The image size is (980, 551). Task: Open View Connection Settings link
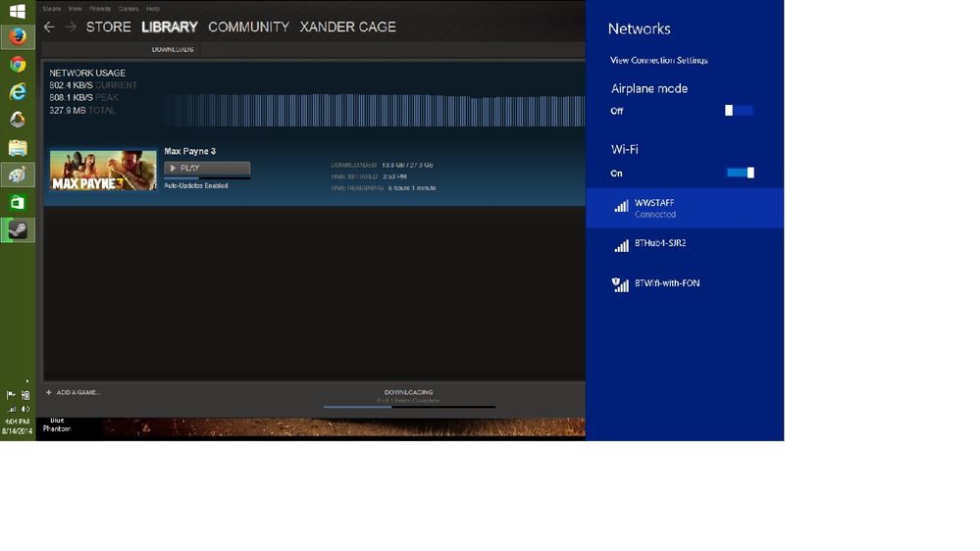pos(659,60)
